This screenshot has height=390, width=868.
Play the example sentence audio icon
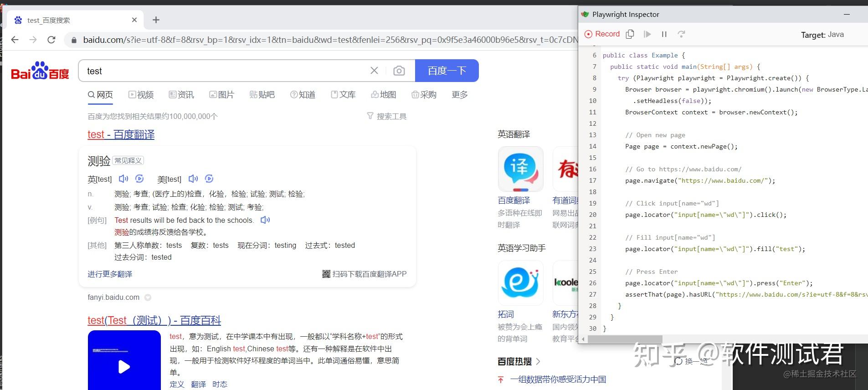click(265, 220)
